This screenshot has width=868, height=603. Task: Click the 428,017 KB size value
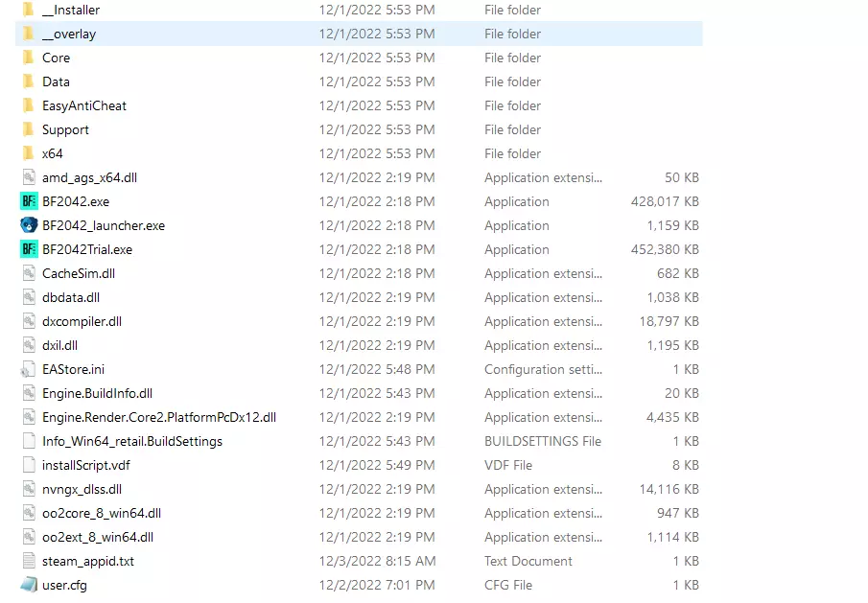point(665,201)
